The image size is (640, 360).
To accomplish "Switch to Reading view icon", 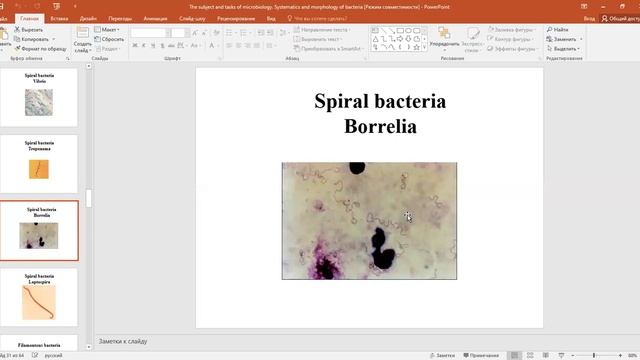I will pyautogui.click(x=546, y=356).
